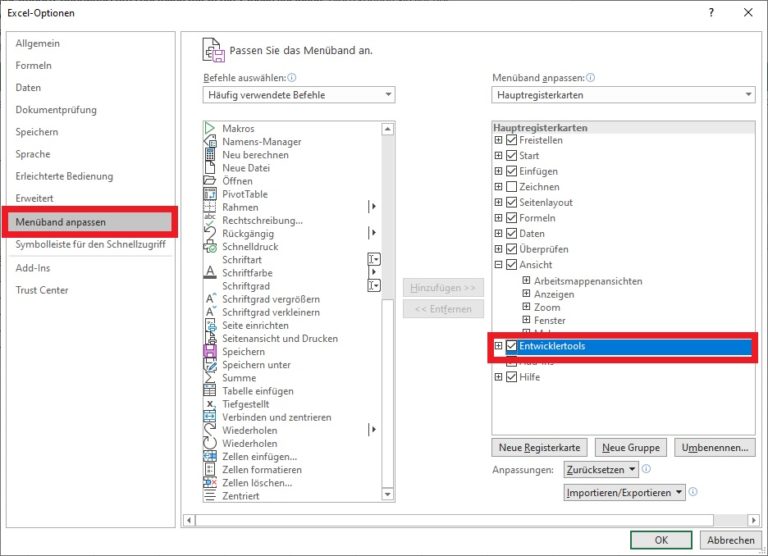This screenshot has height=556, width=768.
Task: Enable the Zeichnen tab checkbox
Action: pos(511,187)
